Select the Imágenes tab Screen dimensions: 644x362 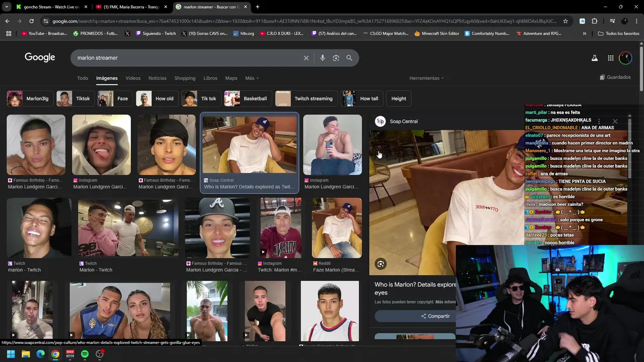pyautogui.click(x=107, y=78)
